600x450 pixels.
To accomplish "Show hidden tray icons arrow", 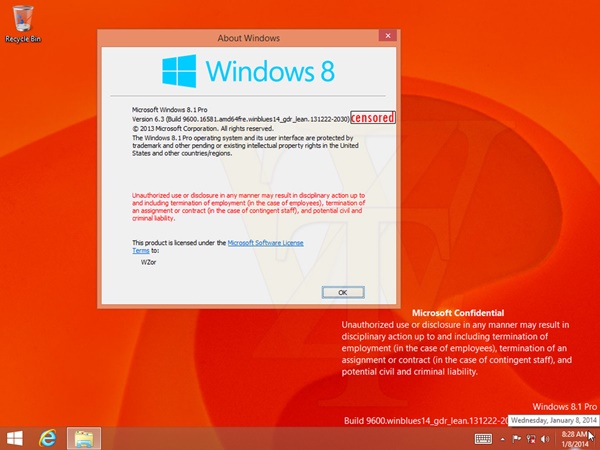I will (x=502, y=439).
